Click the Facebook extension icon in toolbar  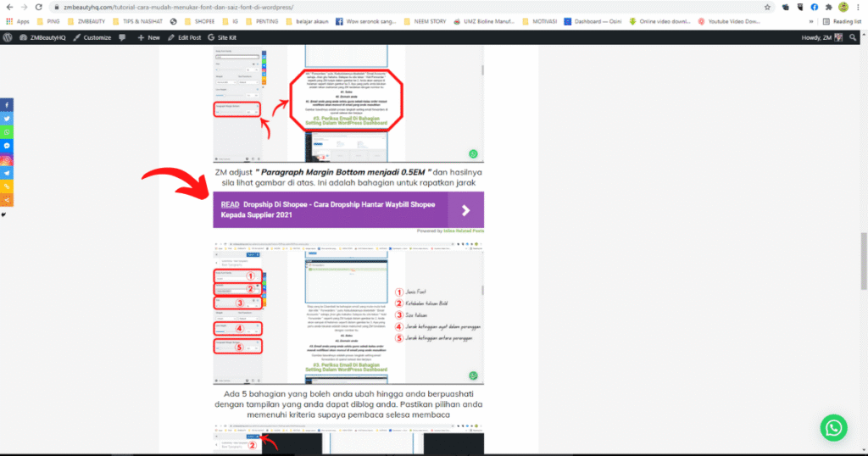(815, 7)
